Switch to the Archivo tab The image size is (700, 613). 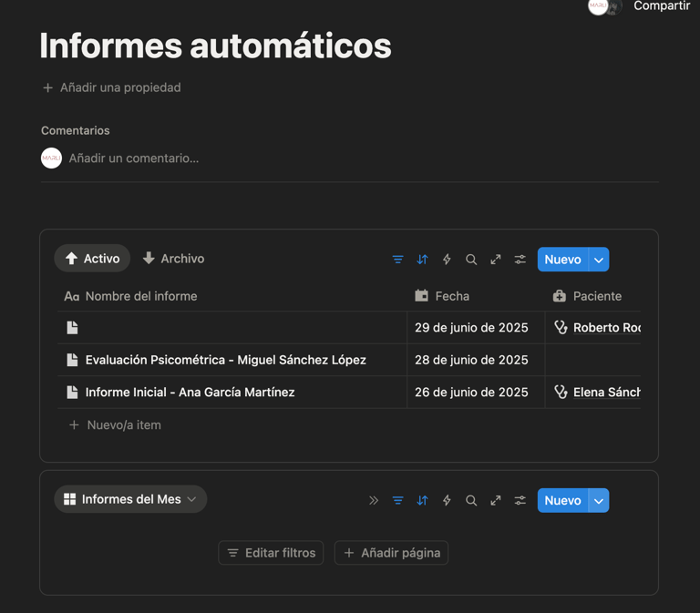coord(173,259)
